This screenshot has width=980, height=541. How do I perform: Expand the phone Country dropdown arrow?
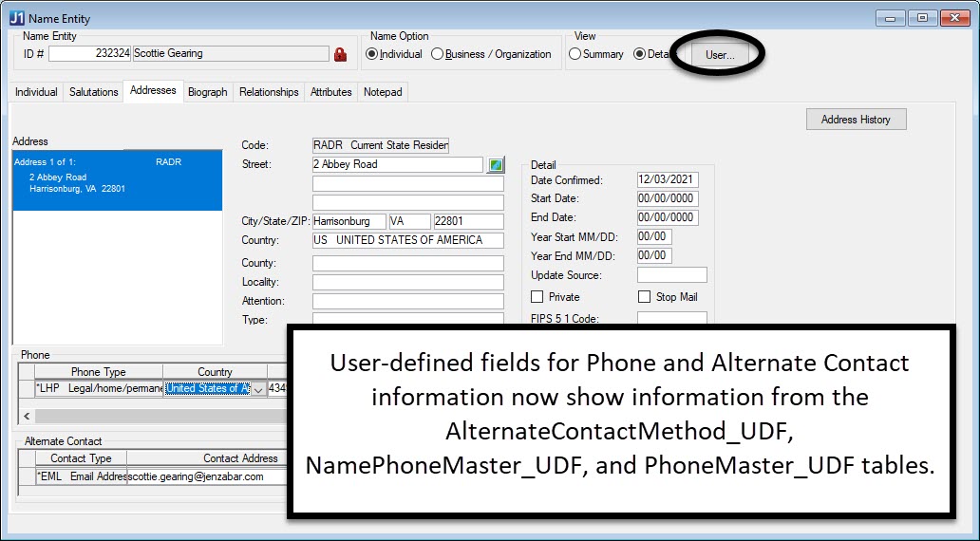click(x=257, y=389)
